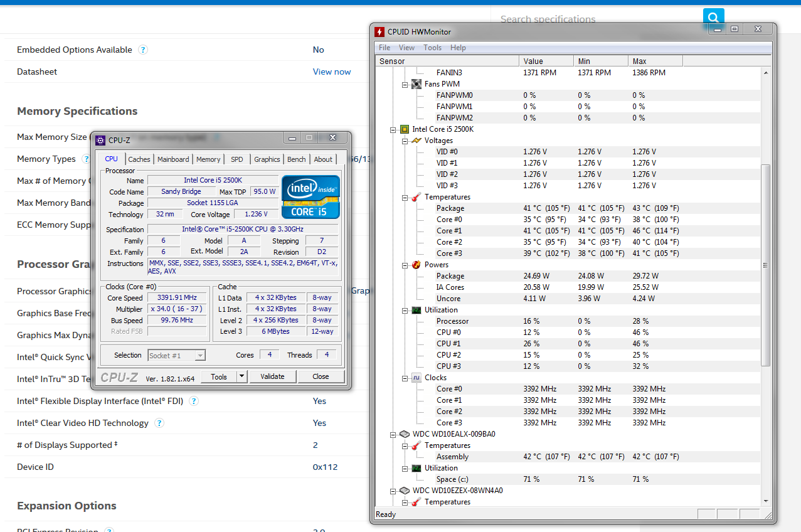Collapse the Fans PWM node
The width and height of the screenshot is (801, 532).
click(405, 84)
